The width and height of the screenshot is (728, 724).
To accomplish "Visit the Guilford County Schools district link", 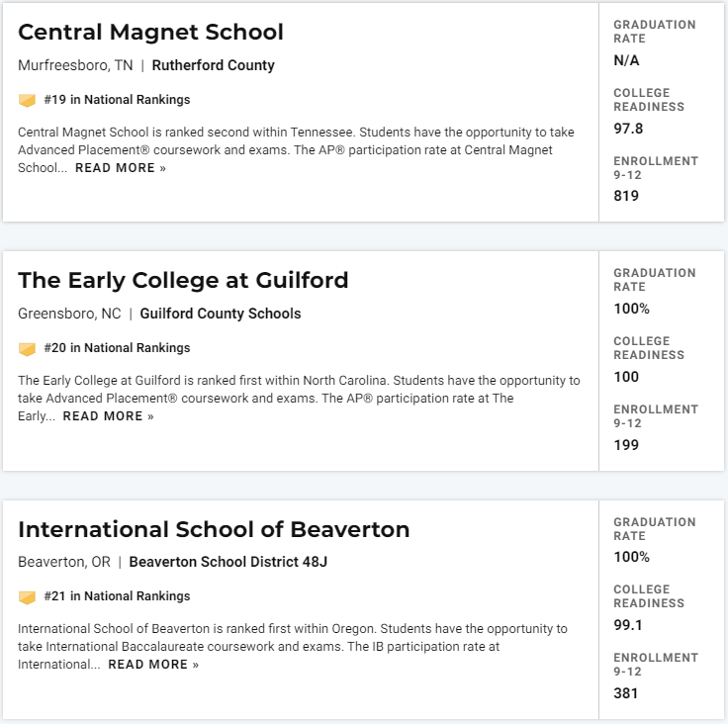I will pos(220,314).
